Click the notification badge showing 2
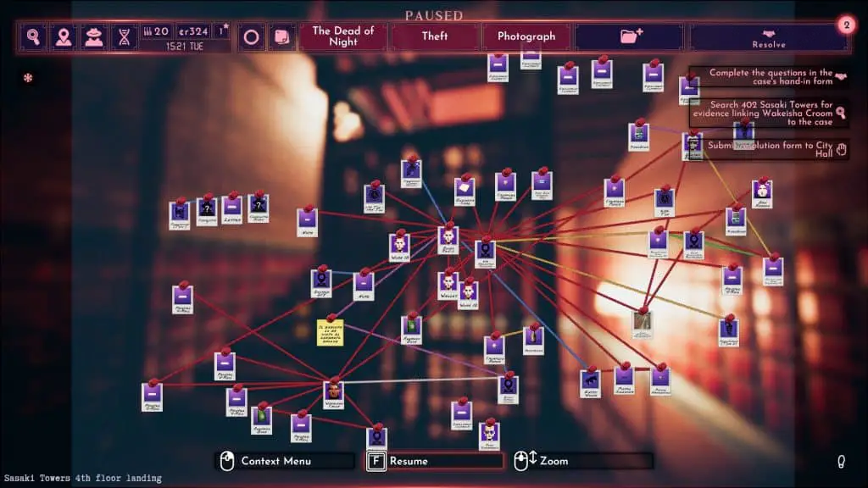The width and height of the screenshot is (868, 488). point(846,25)
